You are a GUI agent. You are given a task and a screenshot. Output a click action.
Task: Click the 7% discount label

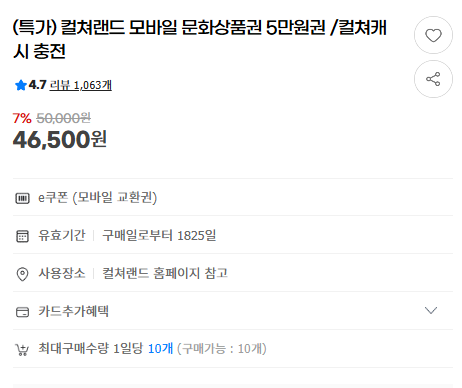pyautogui.click(x=22, y=118)
